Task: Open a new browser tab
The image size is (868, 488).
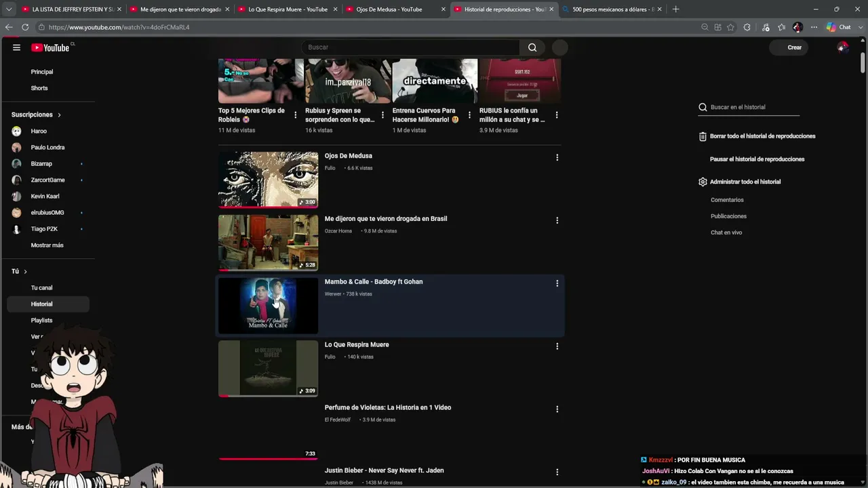Action: pos(675,9)
